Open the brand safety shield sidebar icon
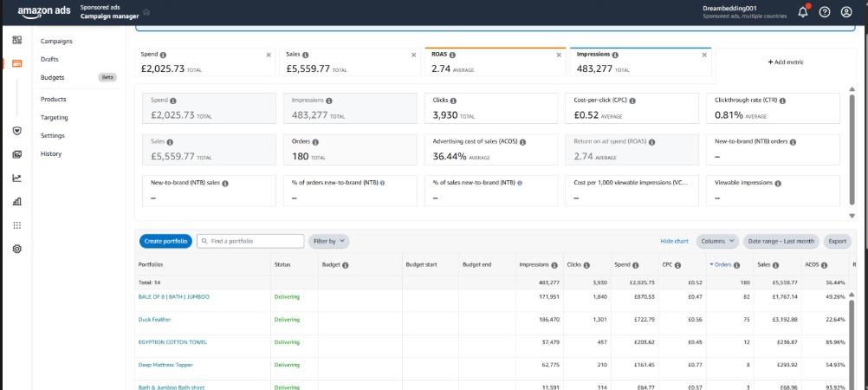 click(x=17, y=131)
